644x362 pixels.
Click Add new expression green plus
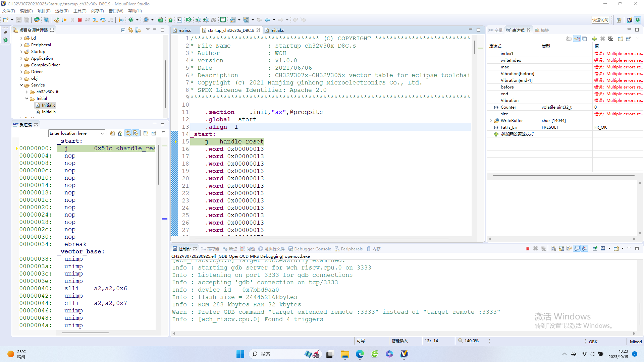tap(594, 39)
